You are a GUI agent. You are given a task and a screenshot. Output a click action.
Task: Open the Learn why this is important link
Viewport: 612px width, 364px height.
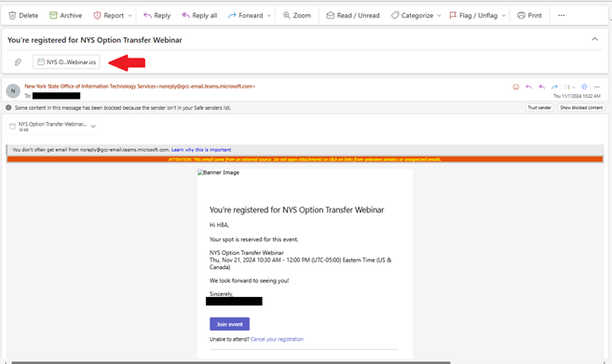coord(201,150)
